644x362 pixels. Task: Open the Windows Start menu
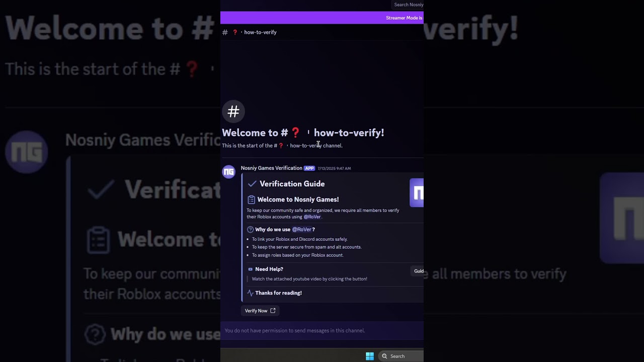coord(370,356)
